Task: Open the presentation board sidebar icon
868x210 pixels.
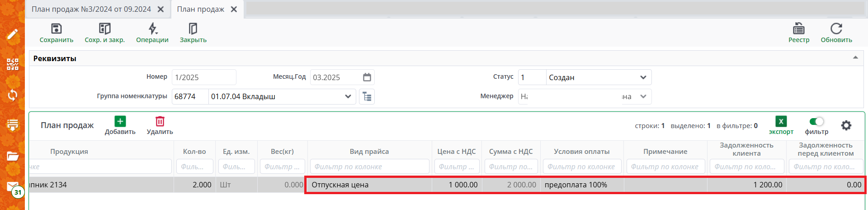Action: [13, 125]
